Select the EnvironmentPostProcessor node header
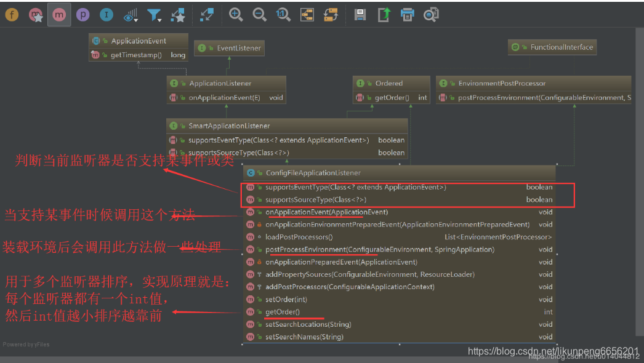The height and width of the screenshot is (363, 644). pyautogui.click(x=534, y=83)
